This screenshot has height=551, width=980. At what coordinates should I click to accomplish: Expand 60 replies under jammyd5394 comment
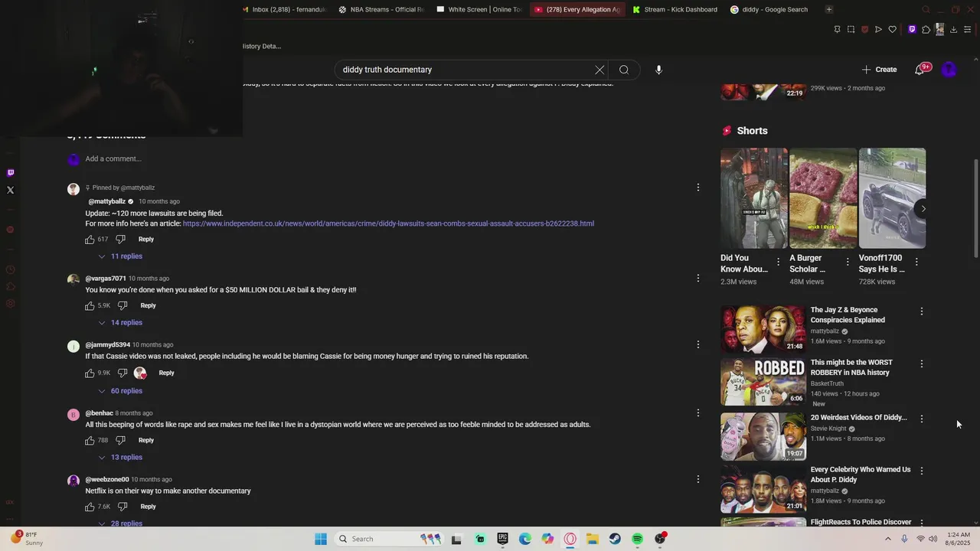pyautogui.click(x=120, y=391)
